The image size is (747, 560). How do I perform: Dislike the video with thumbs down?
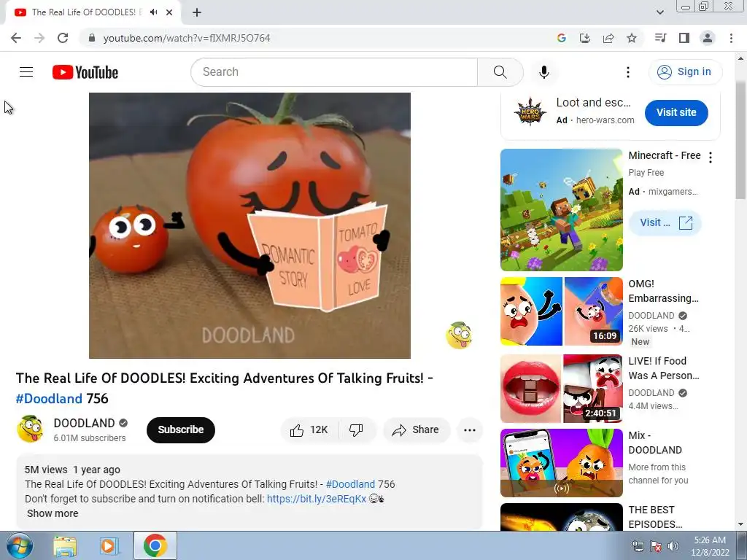point(356,430)
